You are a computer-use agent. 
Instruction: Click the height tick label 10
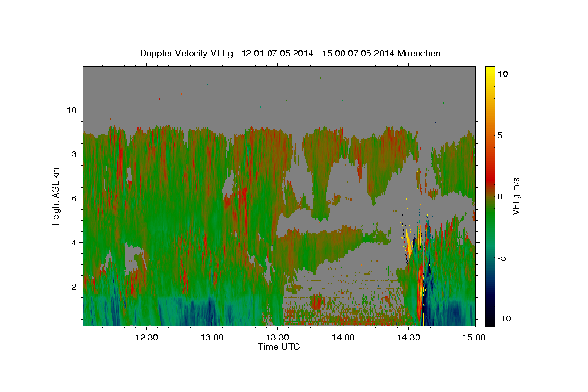73,110
